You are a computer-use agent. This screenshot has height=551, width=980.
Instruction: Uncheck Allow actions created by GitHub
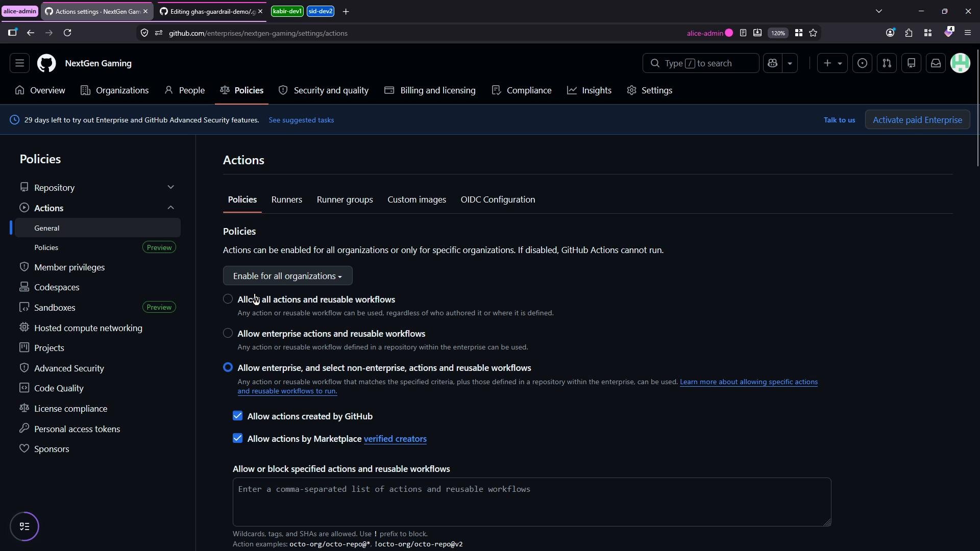click(238, 416)
